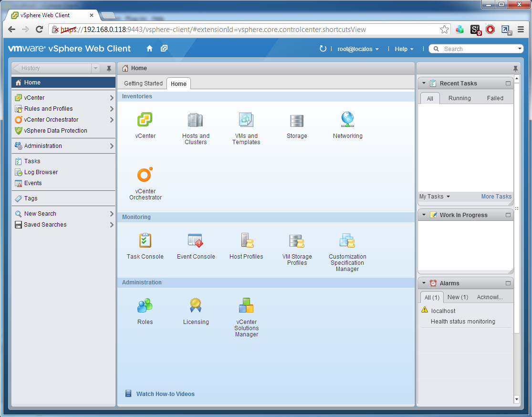This screenshot has height=417, width=532.
Task: Click the red Adblock extension icon
Action: click(x=490, y=30)
